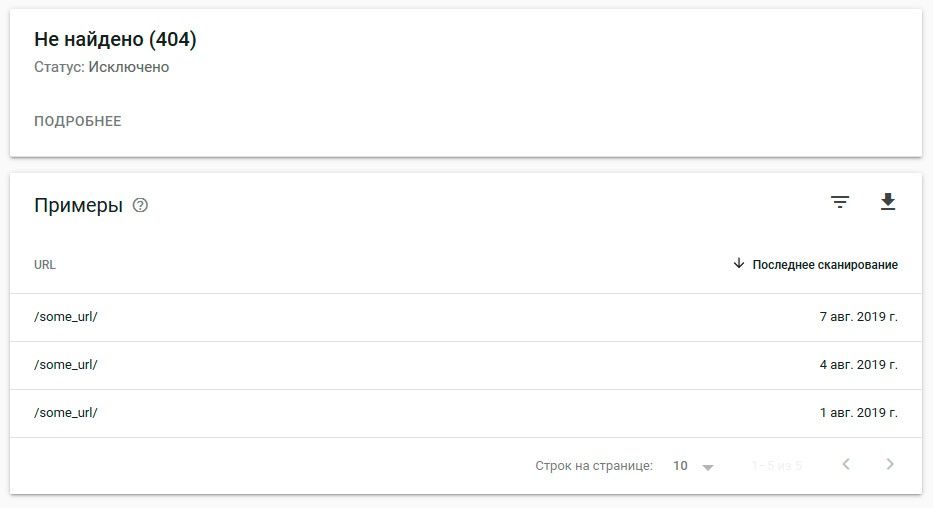Image resolution: width=933 pixels, height=508 pixels.
Task: Click the sort arrow by Последнее сканирование
Action: (x=738, y=264)
